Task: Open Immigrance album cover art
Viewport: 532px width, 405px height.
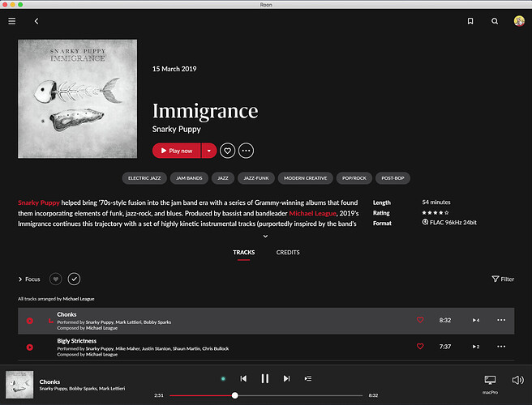Action: pos(77,99)
